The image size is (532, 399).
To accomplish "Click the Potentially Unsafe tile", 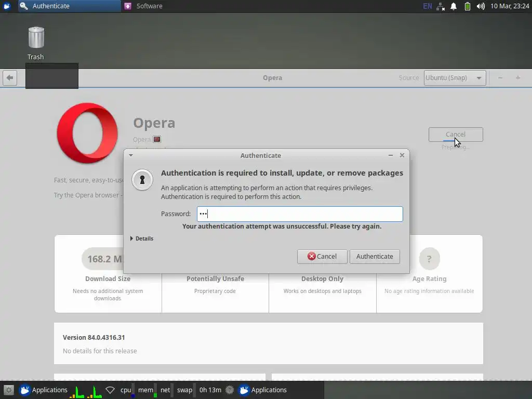I will (215, 284).
